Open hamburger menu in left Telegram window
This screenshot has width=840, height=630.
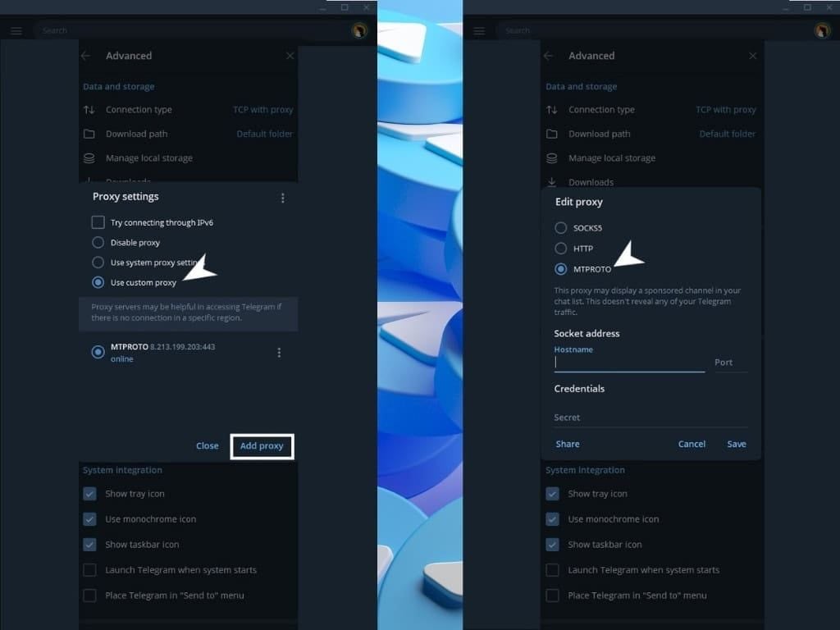(16, 30)
